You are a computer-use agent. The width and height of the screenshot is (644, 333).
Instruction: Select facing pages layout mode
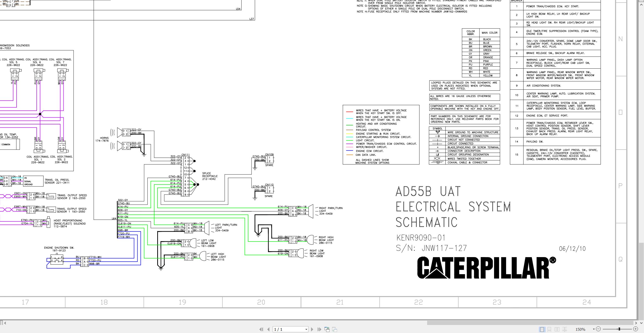pyautogui.click(x=557, y=329)
